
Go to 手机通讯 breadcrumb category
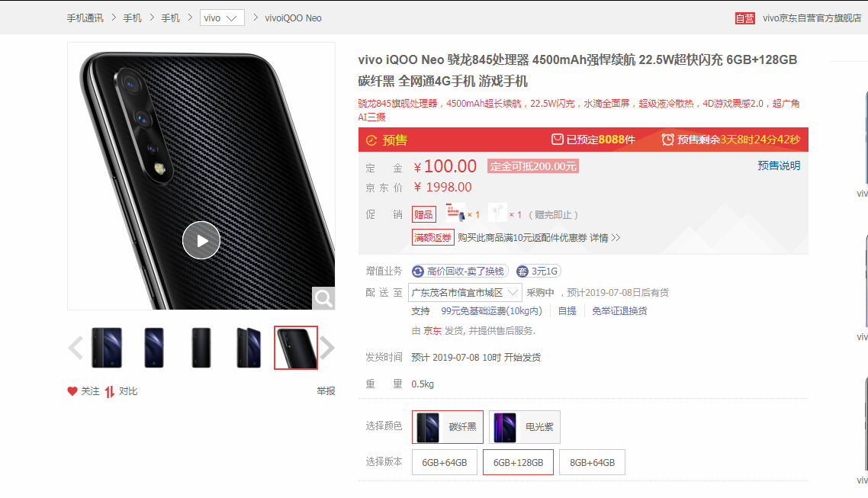[x=85, y=18]
